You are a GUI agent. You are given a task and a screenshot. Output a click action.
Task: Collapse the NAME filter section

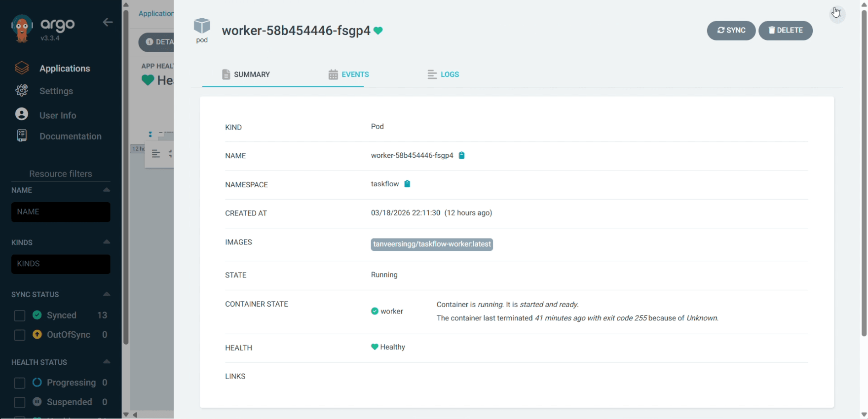pyautogui.click(x=107, y=190)
